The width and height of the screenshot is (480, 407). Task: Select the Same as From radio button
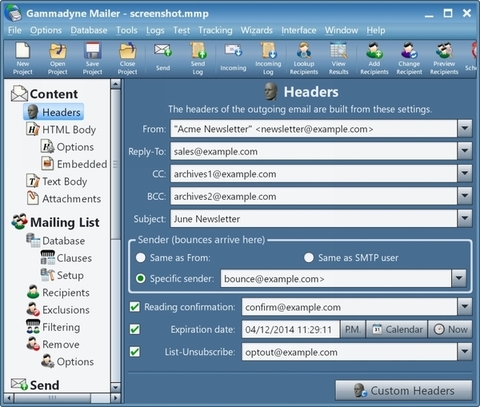click(141, 258)
